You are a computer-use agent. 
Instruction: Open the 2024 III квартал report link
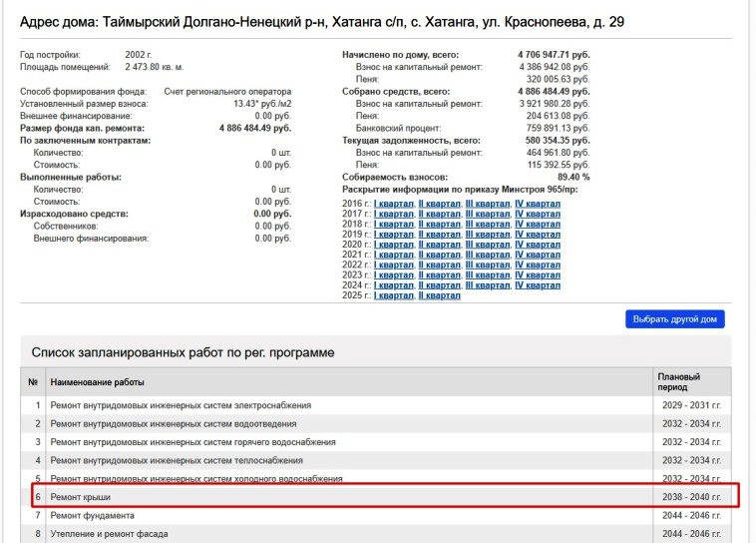click(x=488, y=285)
